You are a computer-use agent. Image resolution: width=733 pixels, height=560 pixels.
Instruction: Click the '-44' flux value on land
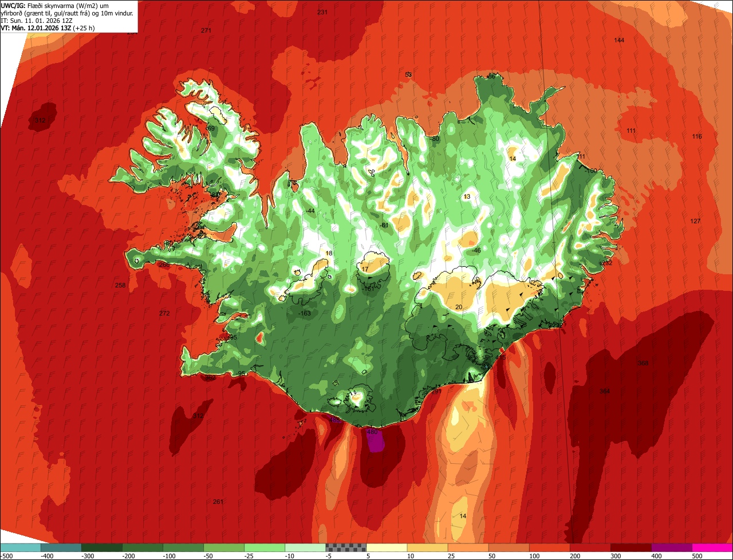(310, 211)
